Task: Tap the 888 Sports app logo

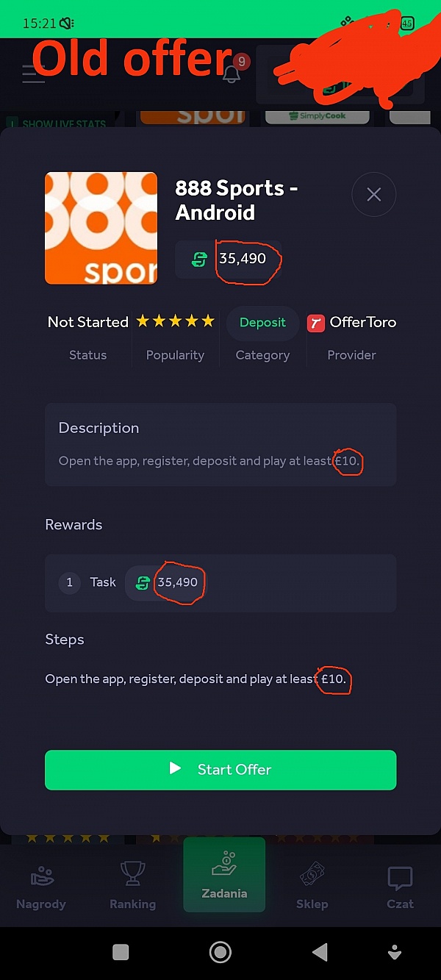Action: tap(101, 228)
